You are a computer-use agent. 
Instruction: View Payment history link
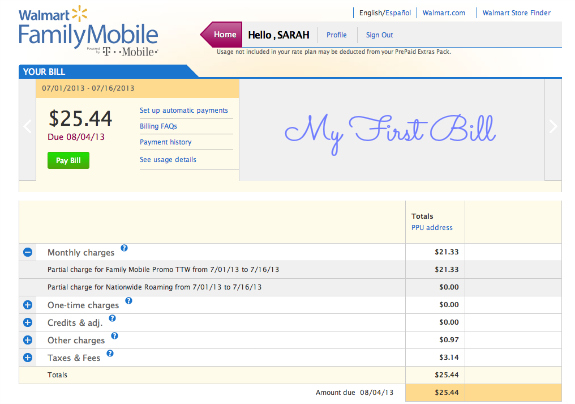tap(165, 142)
